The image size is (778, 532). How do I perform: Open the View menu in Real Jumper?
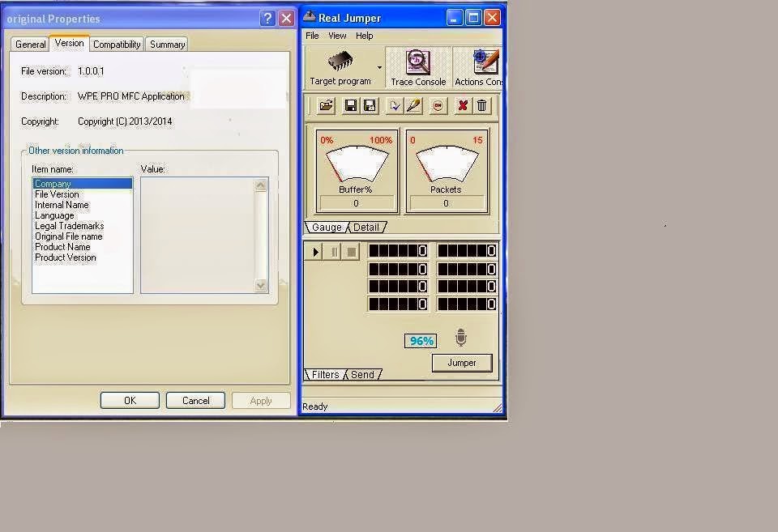pos(337,36)
